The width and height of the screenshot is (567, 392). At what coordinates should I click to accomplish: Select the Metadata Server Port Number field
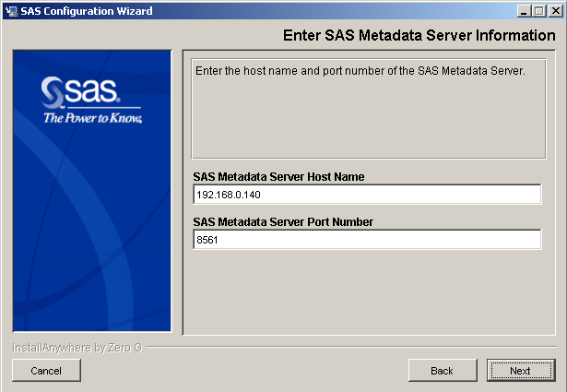point(367,240)
